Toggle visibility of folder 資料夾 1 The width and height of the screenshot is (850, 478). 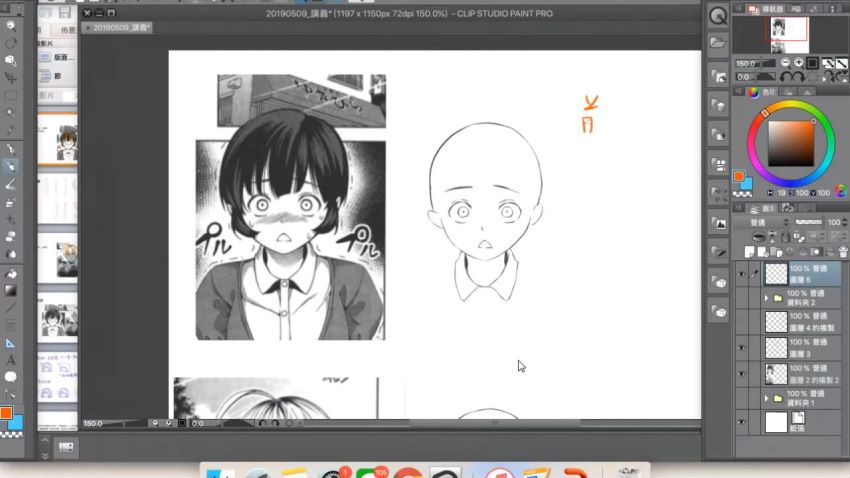[741, 398]
